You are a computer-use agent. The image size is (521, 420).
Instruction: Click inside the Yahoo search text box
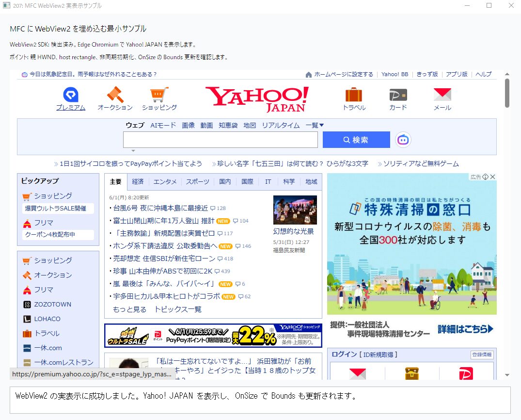pos(221,140)
